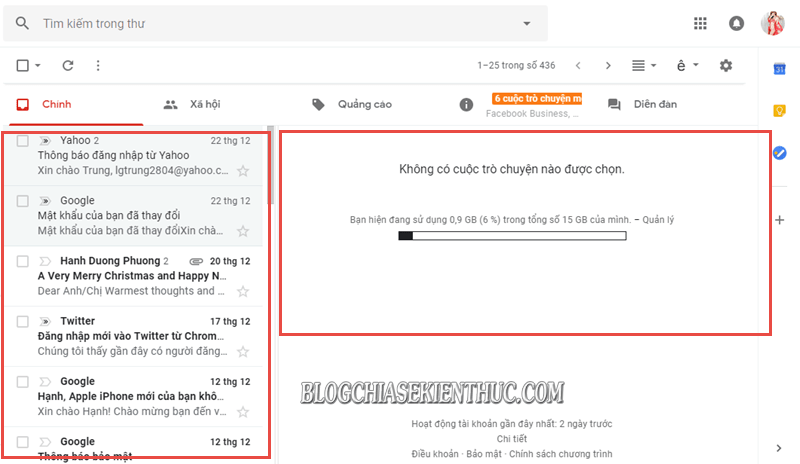Open the split pane mode dropdown arrow
Image resolution: width=800 pixels, height=464 pixels.
(654, 65)
